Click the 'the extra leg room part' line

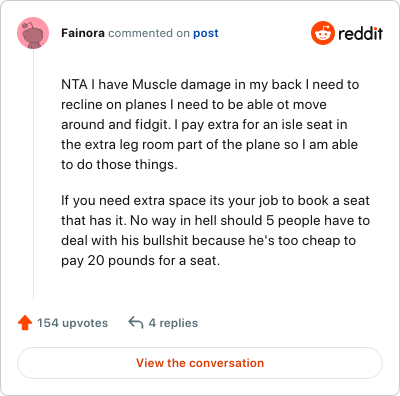point(209,144)
